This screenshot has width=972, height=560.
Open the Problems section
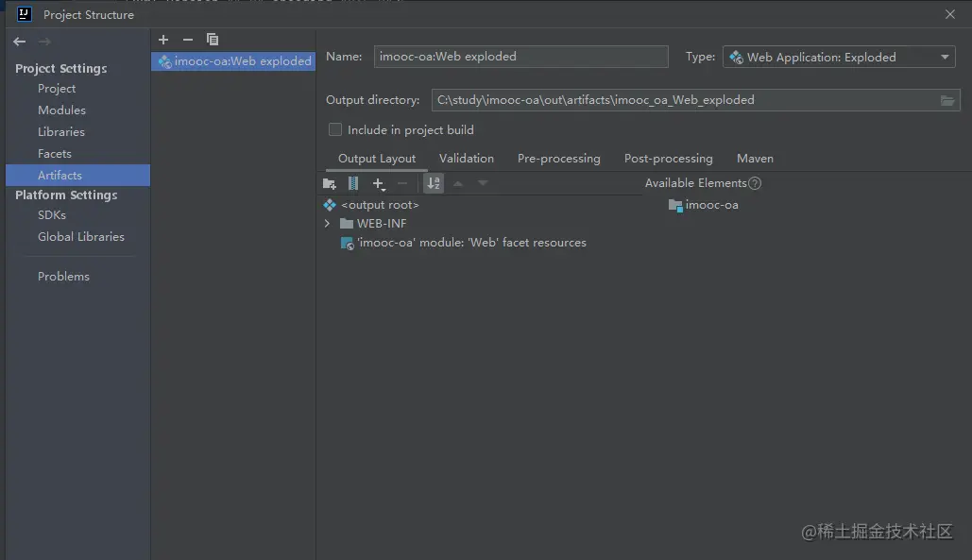tap(63, 277)
